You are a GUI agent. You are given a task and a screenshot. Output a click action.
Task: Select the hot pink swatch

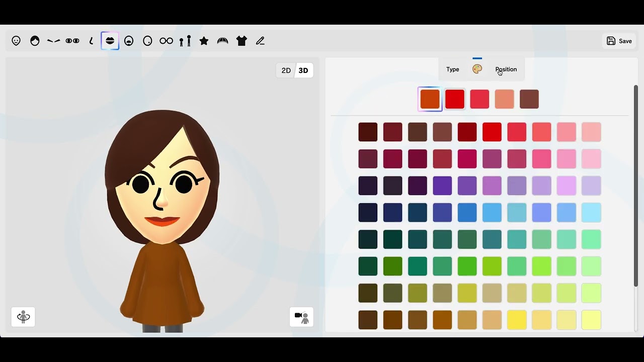542,159
